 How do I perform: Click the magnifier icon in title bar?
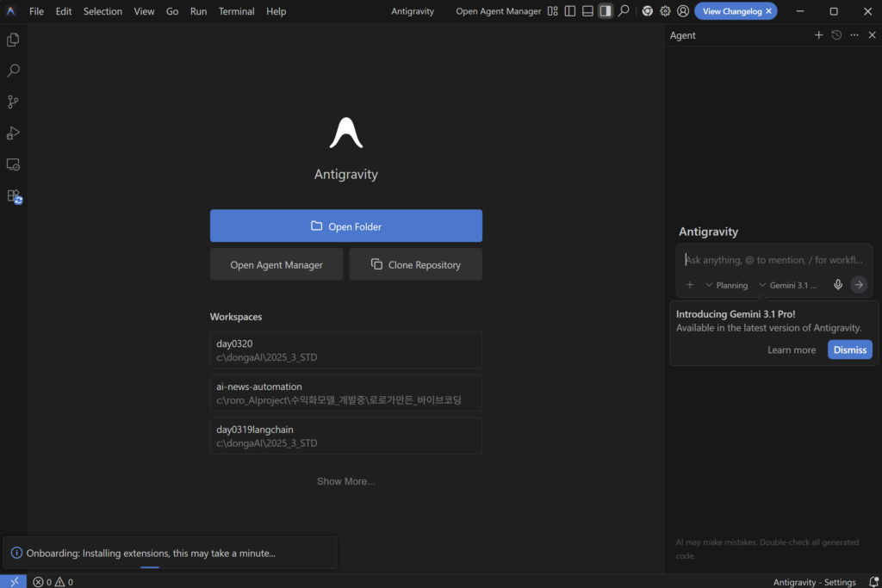624,10
